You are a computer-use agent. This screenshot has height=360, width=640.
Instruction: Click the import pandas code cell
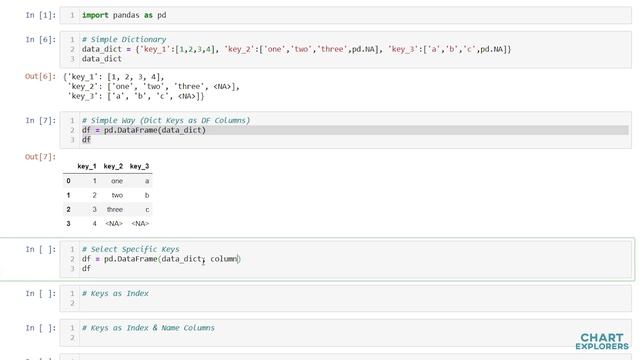point(345,15)
